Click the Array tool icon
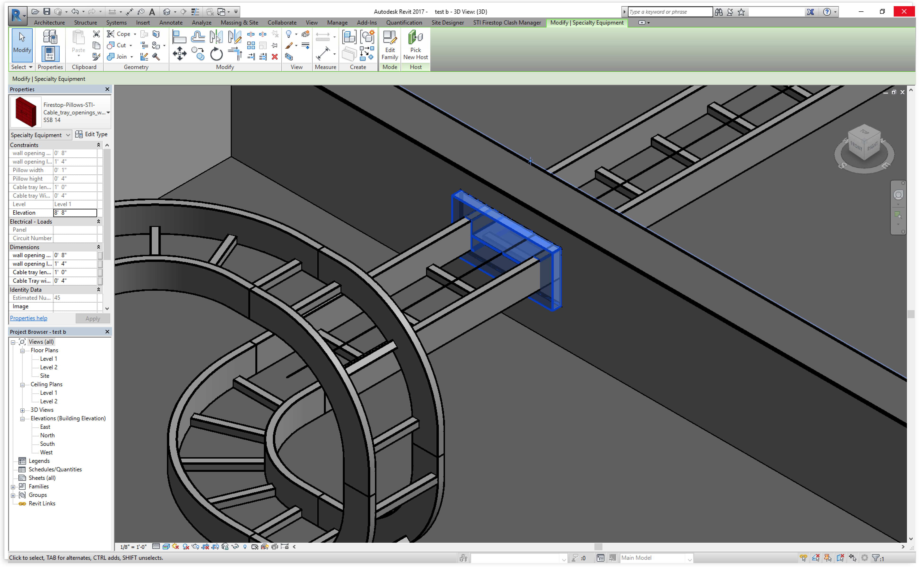Screen dimensions: 924x573 [x=251, y=45]
